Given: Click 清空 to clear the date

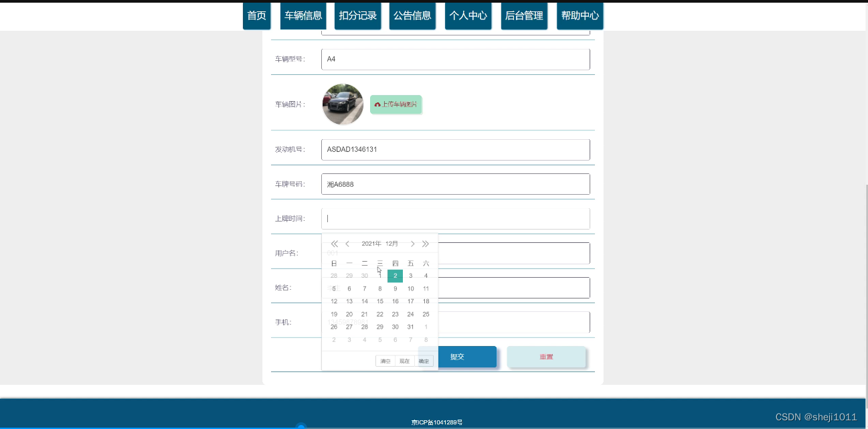Looking at the screenshot, I should (385, 361).
